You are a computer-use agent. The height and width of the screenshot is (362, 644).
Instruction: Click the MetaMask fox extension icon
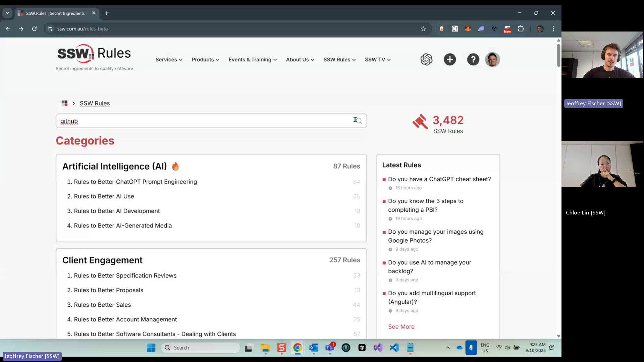(468, 29)
